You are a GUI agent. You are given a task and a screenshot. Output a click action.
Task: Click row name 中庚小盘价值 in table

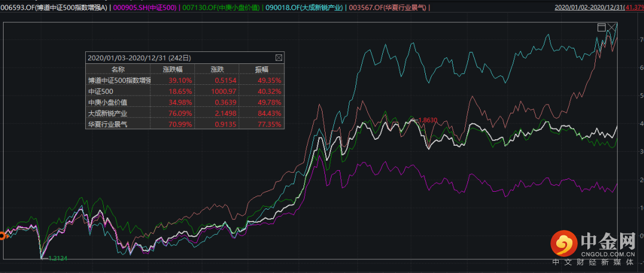(107, 103)
